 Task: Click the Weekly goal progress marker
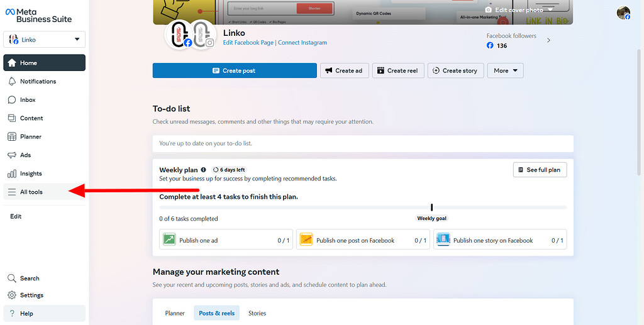tap(431, 207)
